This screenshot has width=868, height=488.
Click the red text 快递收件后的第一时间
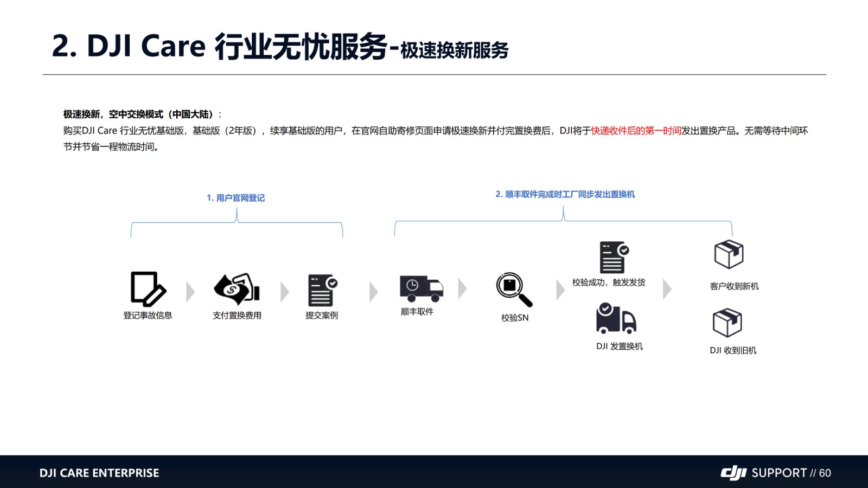click(x=636, y=131)
